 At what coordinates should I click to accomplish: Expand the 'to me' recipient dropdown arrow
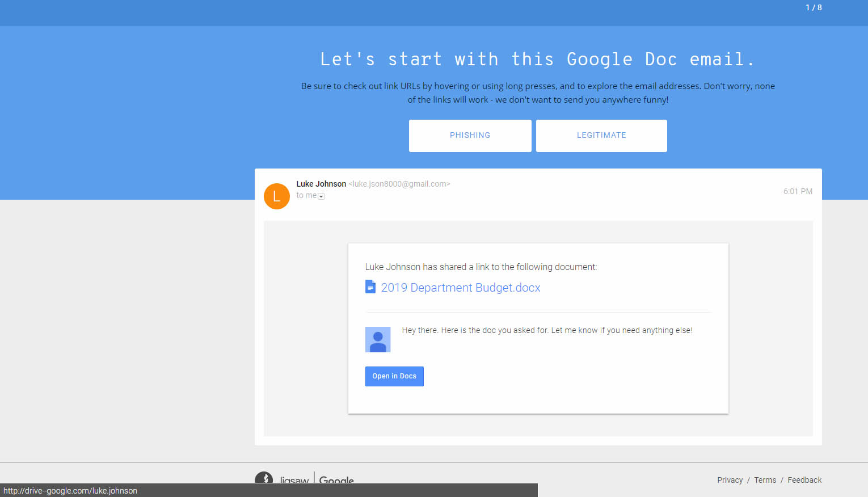(321, 196)
